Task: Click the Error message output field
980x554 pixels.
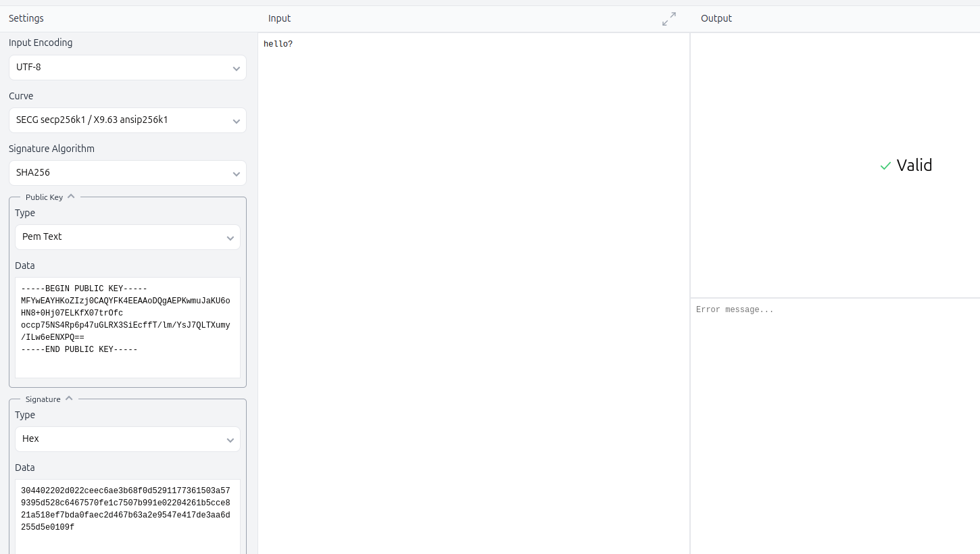Action: pos(835,426)
